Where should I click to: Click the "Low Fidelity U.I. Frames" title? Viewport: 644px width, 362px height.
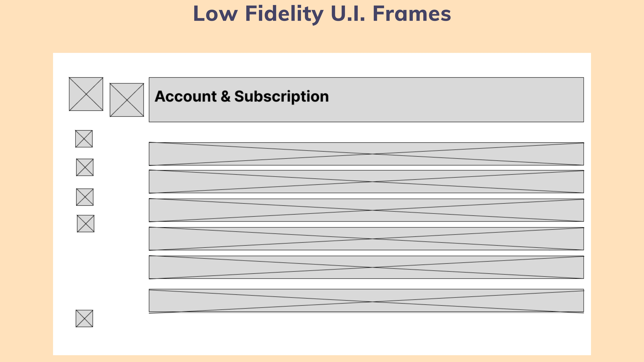point(322,14)
